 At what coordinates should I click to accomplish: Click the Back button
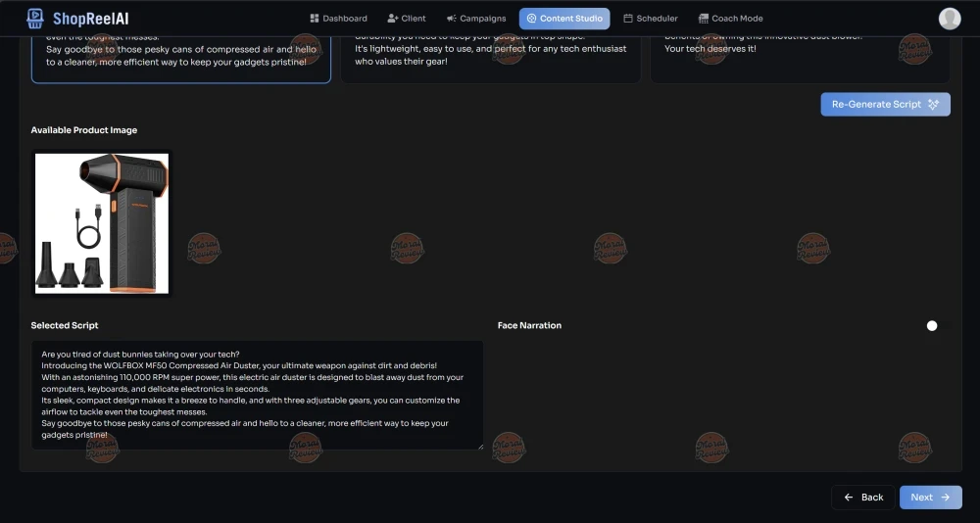[863, 498]
